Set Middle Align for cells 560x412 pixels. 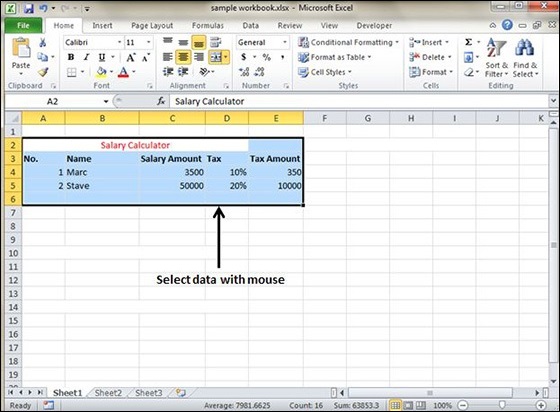tap(183, 42)
